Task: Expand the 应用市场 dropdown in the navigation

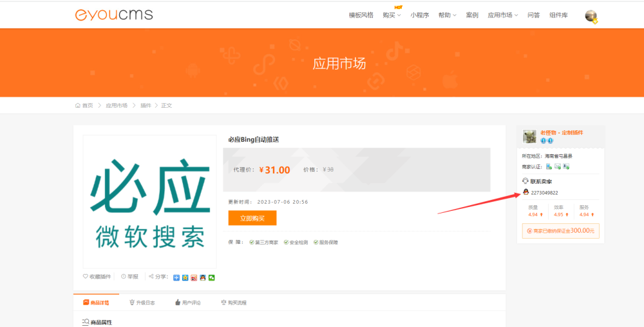Action: 503,15
